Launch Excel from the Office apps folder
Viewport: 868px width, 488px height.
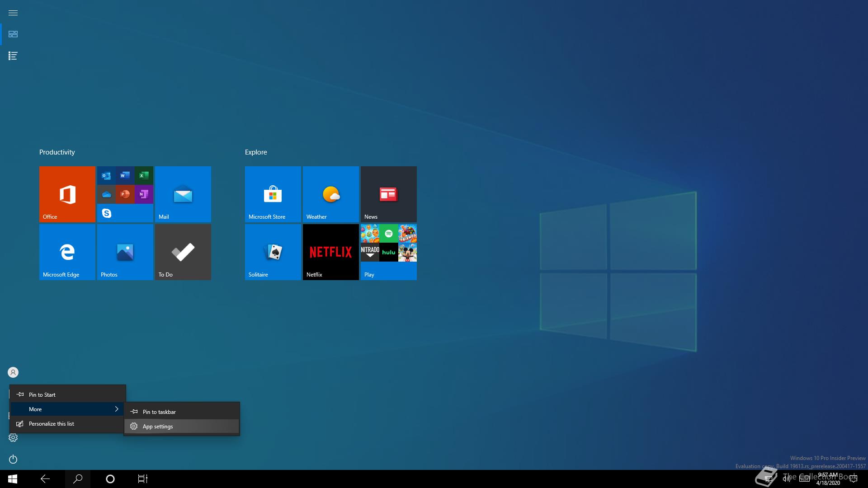[144, 175]
